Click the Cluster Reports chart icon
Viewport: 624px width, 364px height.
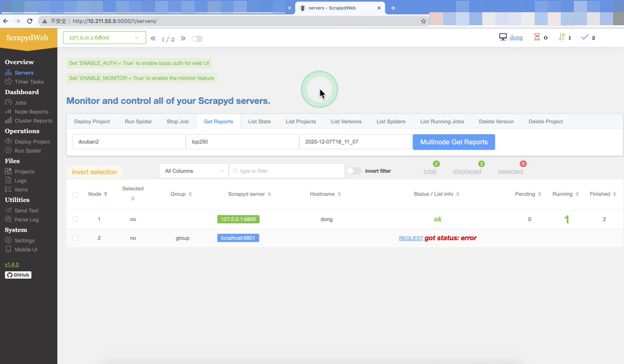tap(8, 121)
